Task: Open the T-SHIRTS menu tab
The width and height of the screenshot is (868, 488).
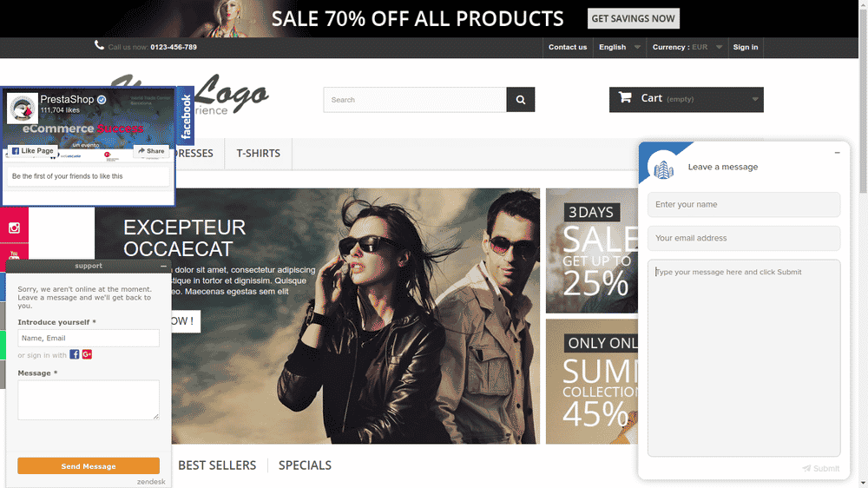Action: (258, 154)
